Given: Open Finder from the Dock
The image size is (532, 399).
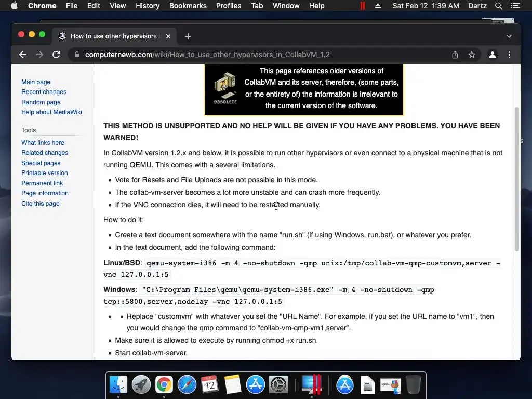Looking at the screenshot, I should (118, 385).
